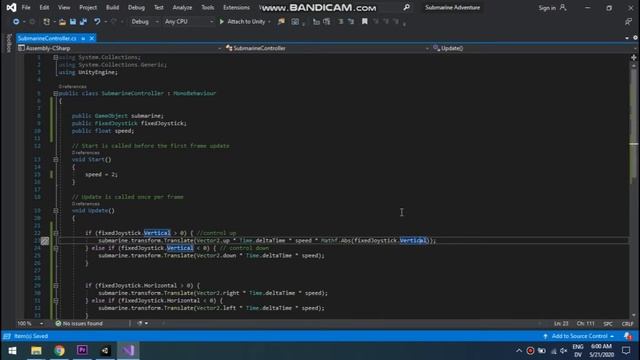The height and width of the screenshot is (360, 640).
Task: Click the Attach to Unity button
Action: (x=245, y=22)
